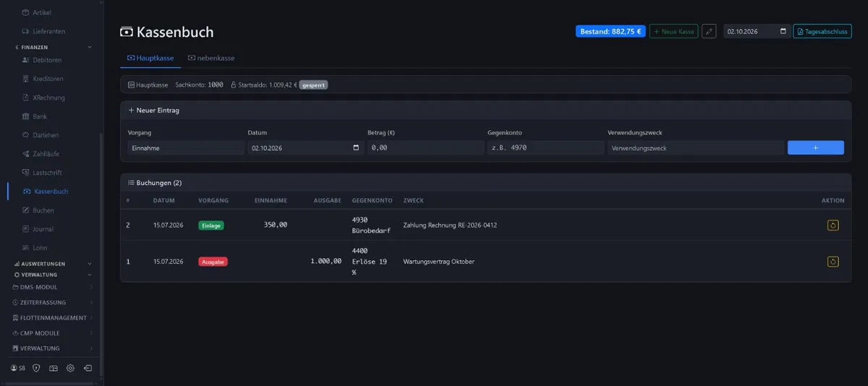868x386 pixels.
Task: Switch to the nebenkasse tab
Action: pos(211,58)
